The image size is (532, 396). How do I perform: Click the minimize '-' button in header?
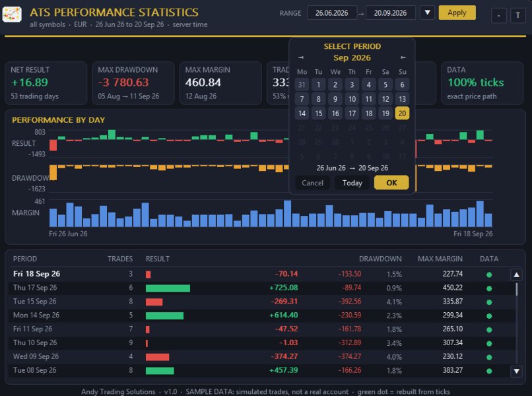click(499, 16)
